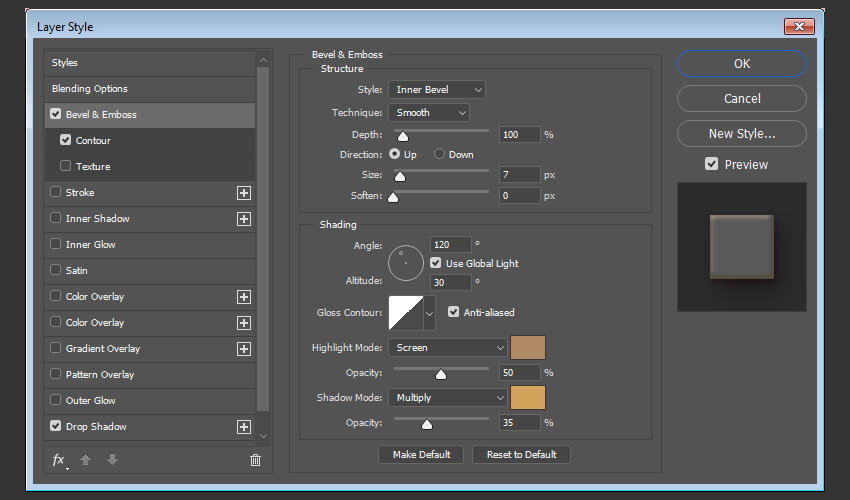
Task: Click the move effect up arrow
Action: (86, 460)
